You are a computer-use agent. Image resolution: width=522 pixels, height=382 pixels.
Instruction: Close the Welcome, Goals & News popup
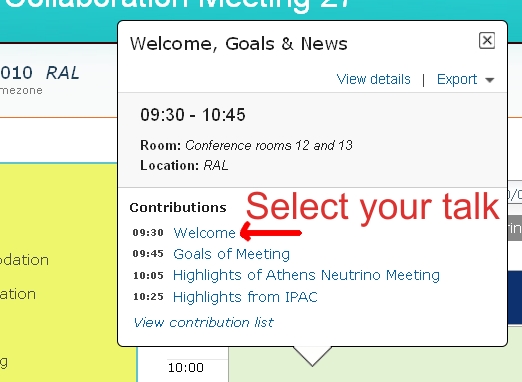[x=487, y=41]
